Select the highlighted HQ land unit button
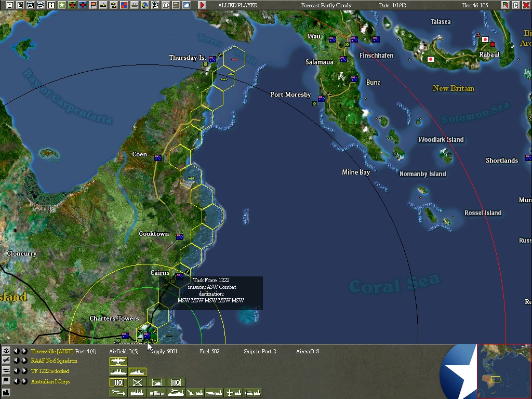 (x=118, y=382)
